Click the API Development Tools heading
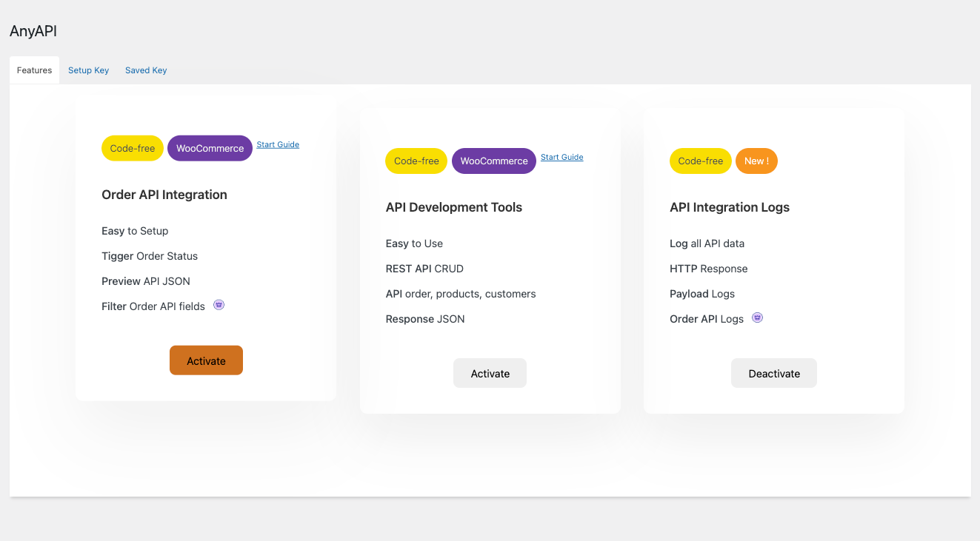The image size is (980, 541). click(453, 207)
